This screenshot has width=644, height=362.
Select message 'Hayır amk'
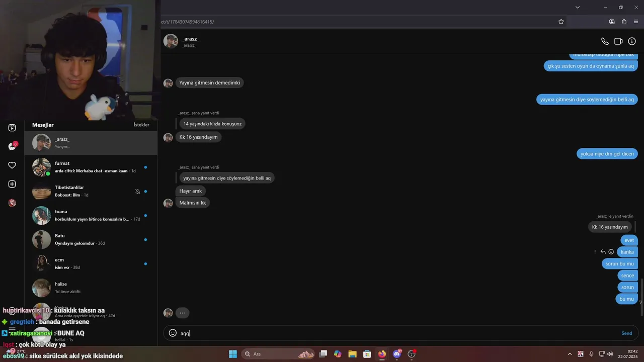(191, 191)
